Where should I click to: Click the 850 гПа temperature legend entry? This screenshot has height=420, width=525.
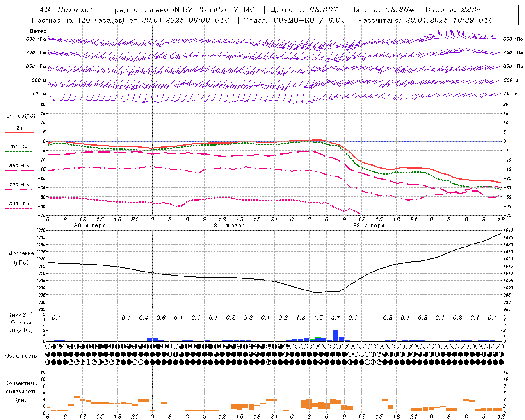coord(19,166)
